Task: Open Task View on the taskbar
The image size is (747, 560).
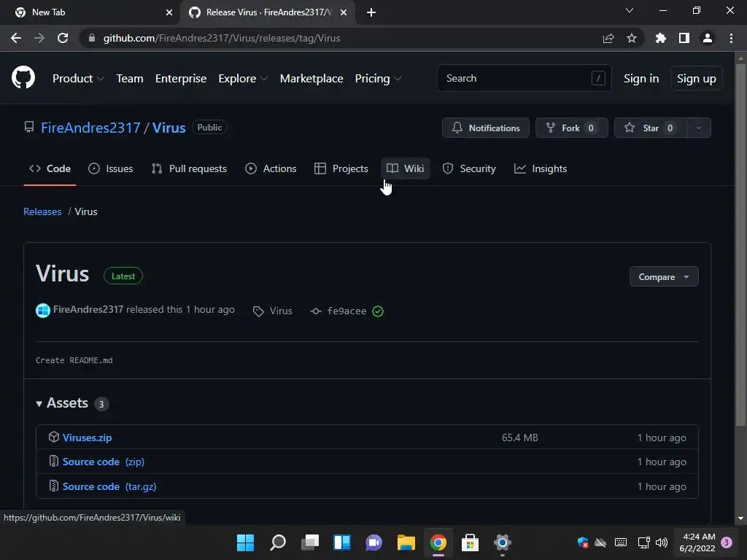Action: (309, 542)
